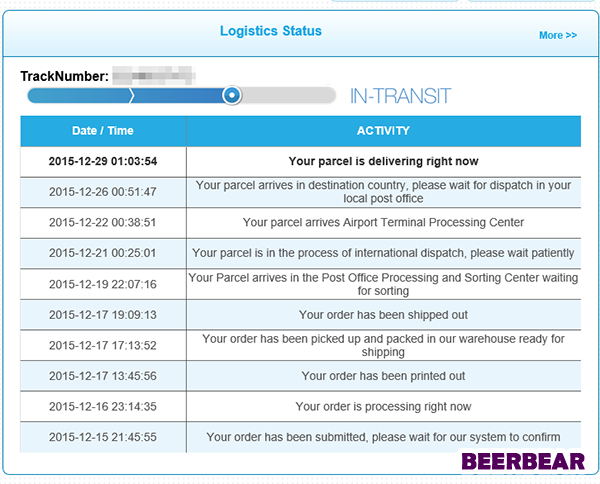
Task: Click the IN-TRANSIT status label
Action: (x=400, y=96)
